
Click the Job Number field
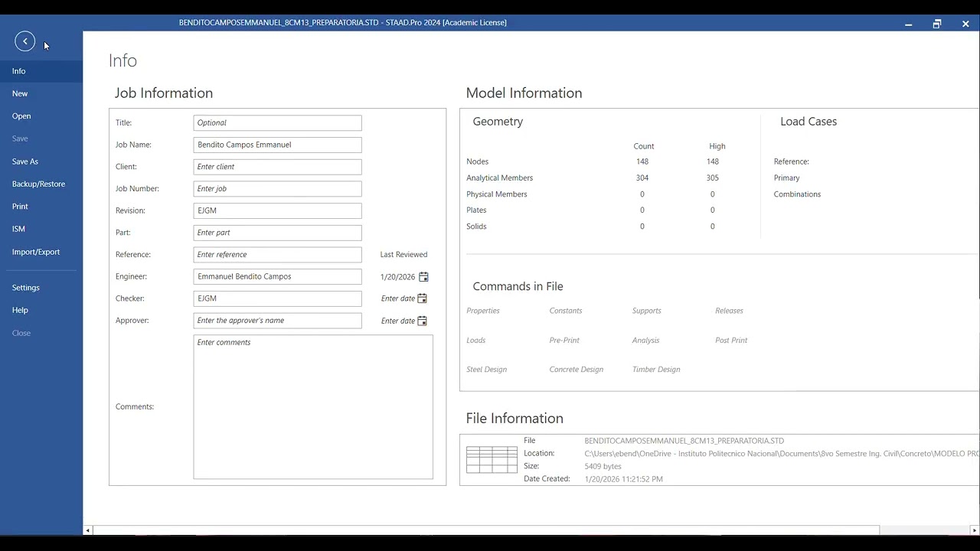click(x=277, y=188)
